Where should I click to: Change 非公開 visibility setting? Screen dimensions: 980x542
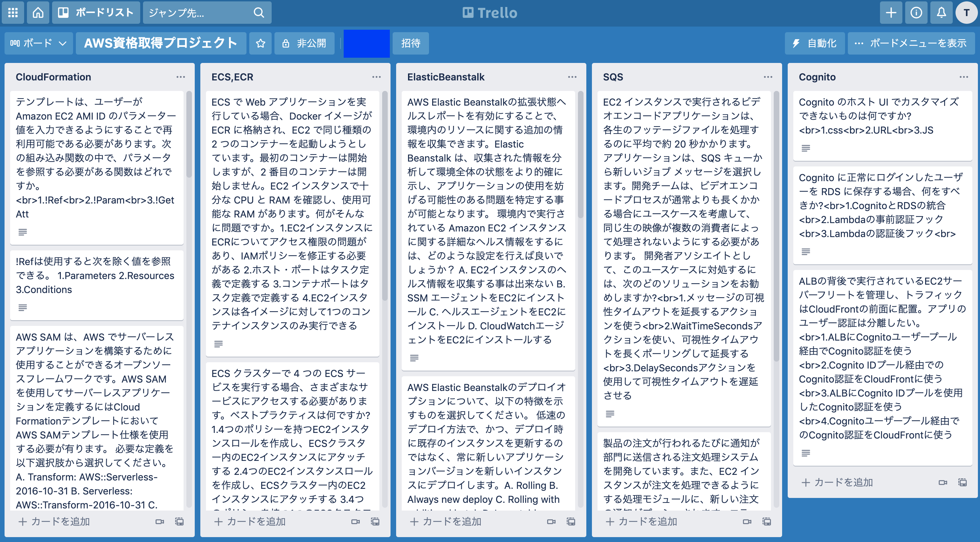pyautogui.click(x=304, y=43)
